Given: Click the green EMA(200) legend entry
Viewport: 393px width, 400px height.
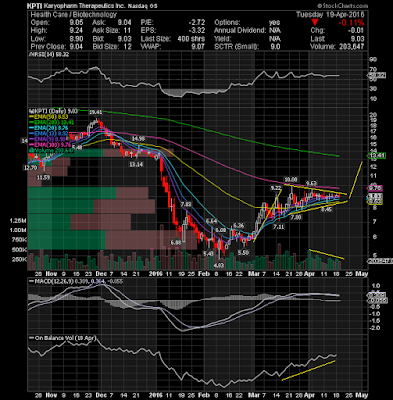Looking at the screenshot, I should point(52,122).
